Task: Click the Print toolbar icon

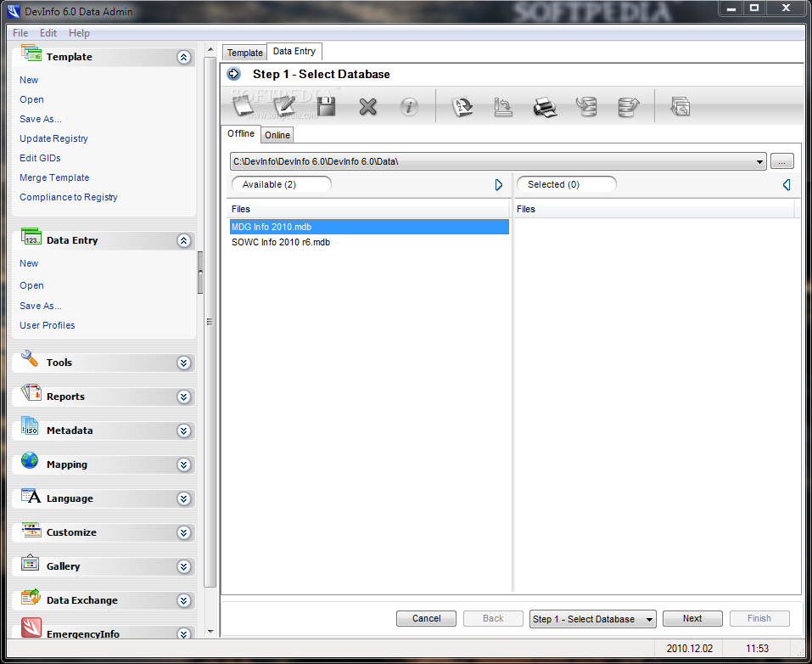Action: pos(545,107)
